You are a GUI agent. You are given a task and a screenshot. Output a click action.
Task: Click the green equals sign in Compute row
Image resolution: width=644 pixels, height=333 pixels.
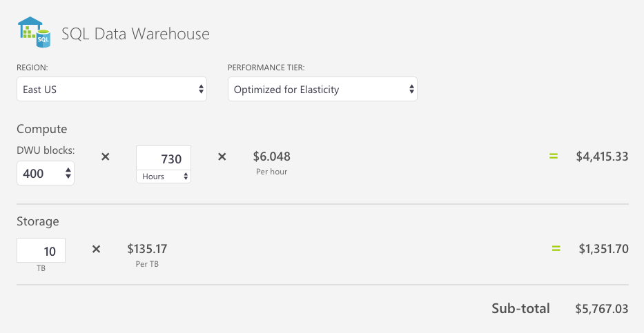pyautogui.click(x=554, y=157)
